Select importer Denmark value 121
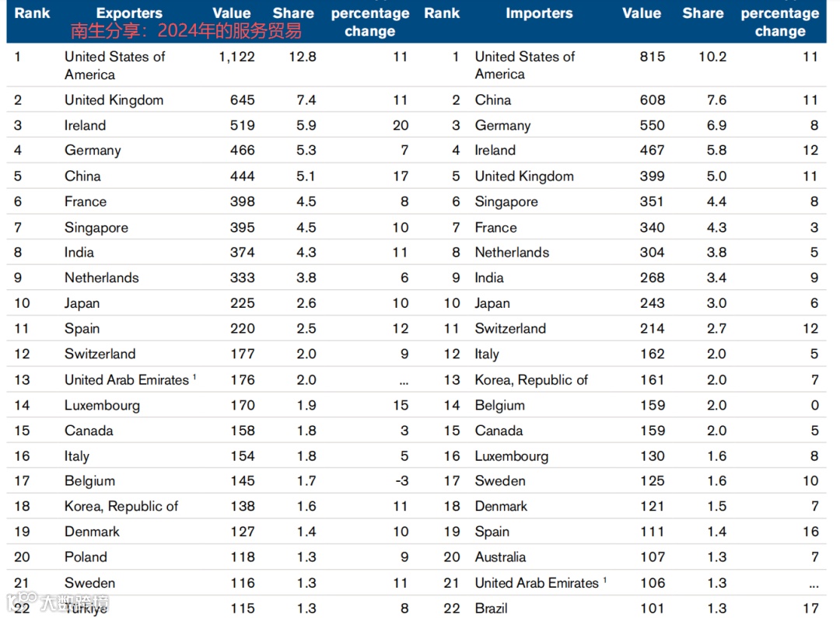The height and width of the screenshot is (618, 840). pos(652,507)
